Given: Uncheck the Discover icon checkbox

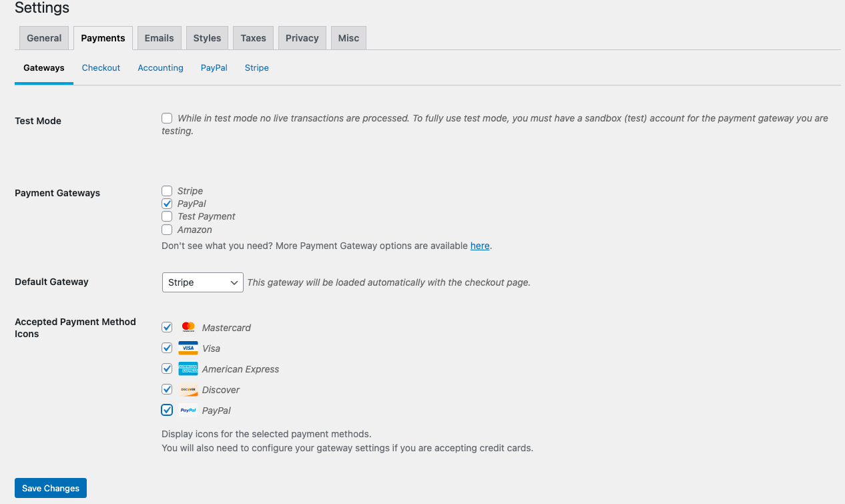Looking at the screenshot, I should (x=167, y=389).
